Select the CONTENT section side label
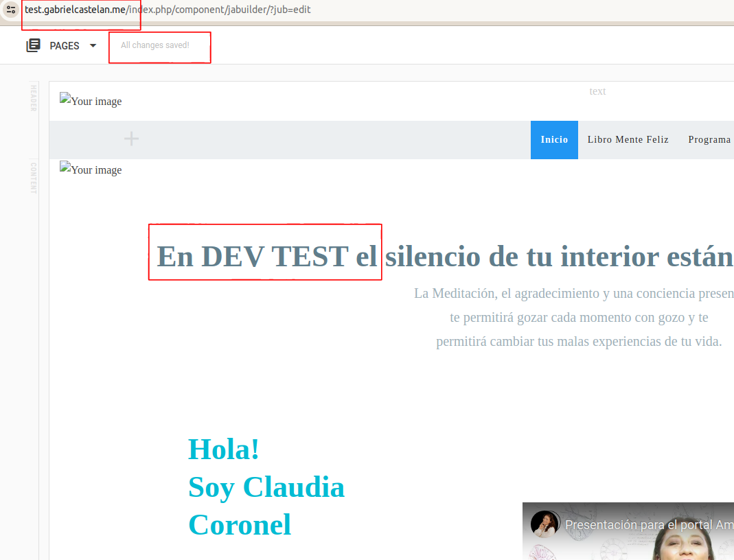This screenshot has width=734, height=560. (x=33, y=178)
